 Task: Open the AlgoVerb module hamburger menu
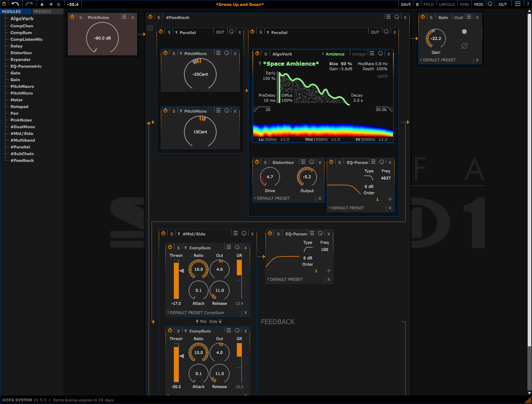coord(372,53)
